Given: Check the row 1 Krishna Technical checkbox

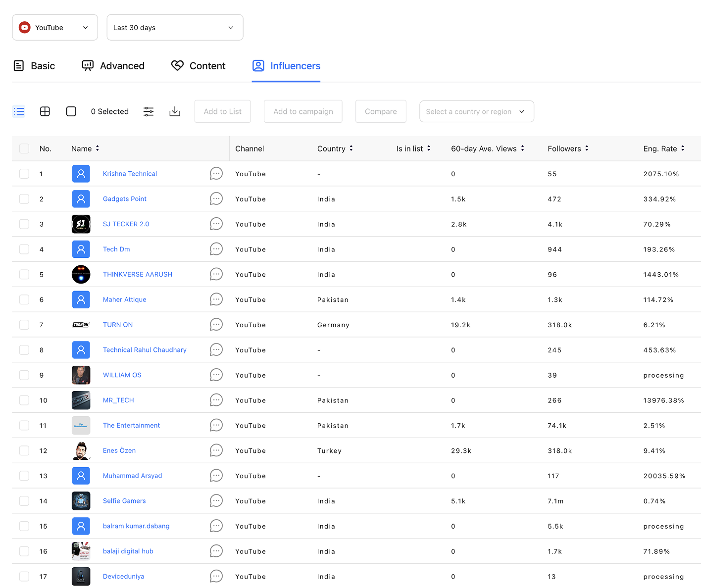Looking at the screenshot, I should click(24, 174).
